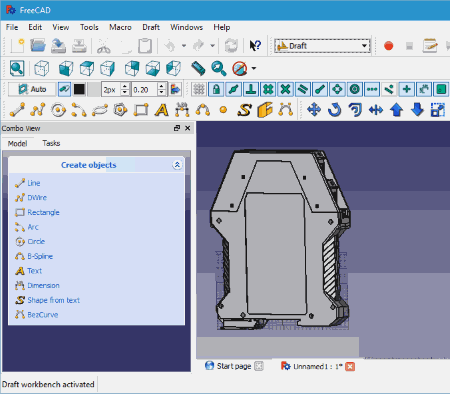Select the Polygon tool in toolbar
The width and height of the screenshot is (450, 394).
coord(120,110)
